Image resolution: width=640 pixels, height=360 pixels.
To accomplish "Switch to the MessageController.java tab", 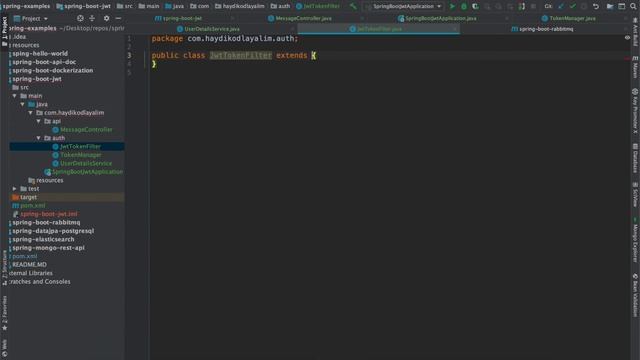I will click(x=303, y=18).
